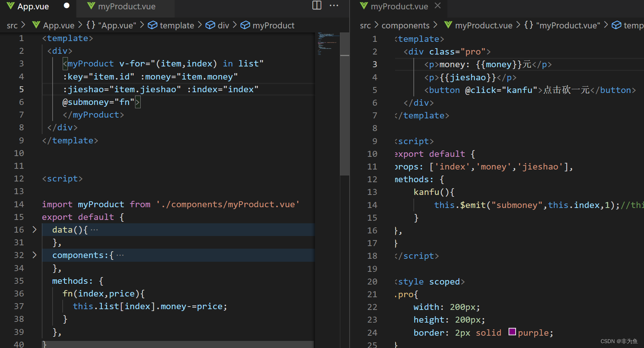This screenshot has height=348, width=644.
Task: Click the Vue icon in the App.vue breadcrumb
Action: coord(36,25)
